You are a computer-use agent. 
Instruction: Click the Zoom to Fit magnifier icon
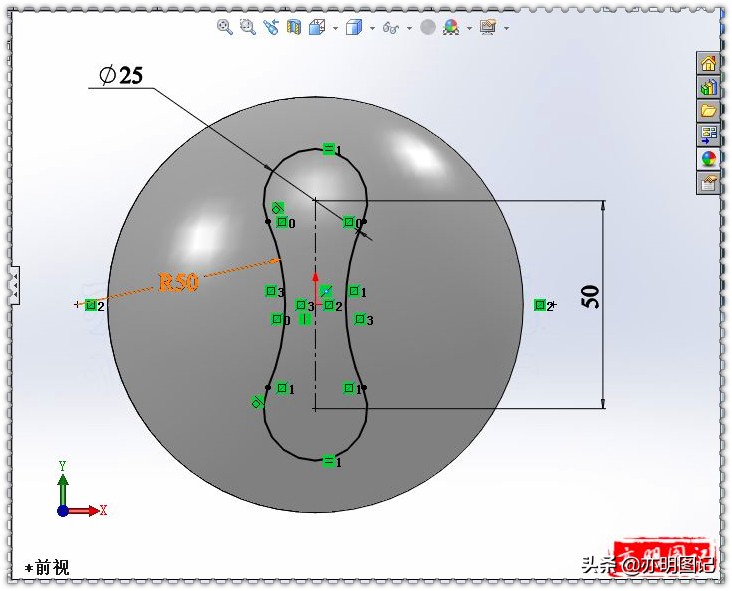coord(225,27)
